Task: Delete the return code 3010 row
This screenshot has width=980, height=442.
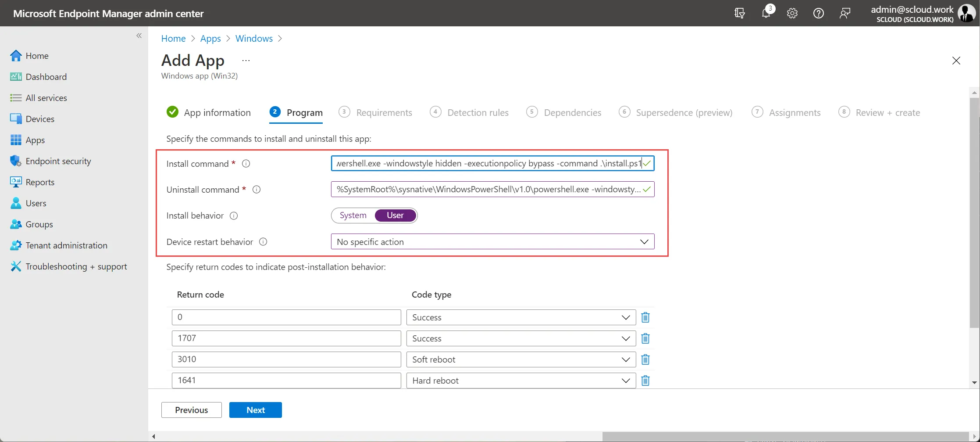Action: [645, 359]
